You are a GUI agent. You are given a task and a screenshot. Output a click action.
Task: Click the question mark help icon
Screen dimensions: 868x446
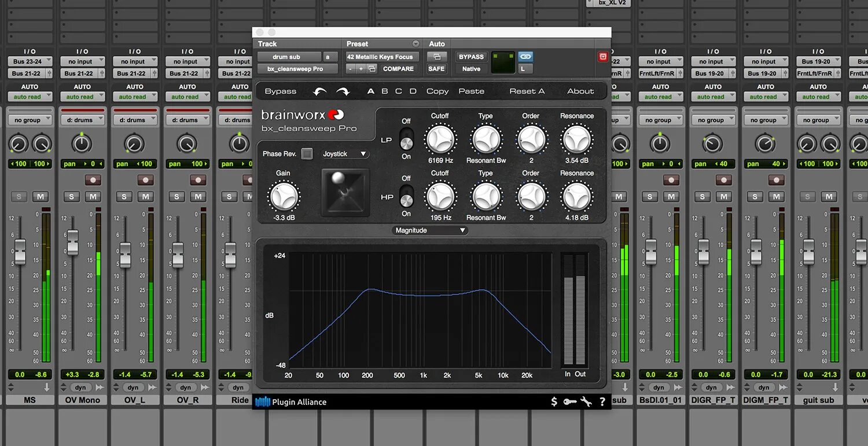[602, 401]
